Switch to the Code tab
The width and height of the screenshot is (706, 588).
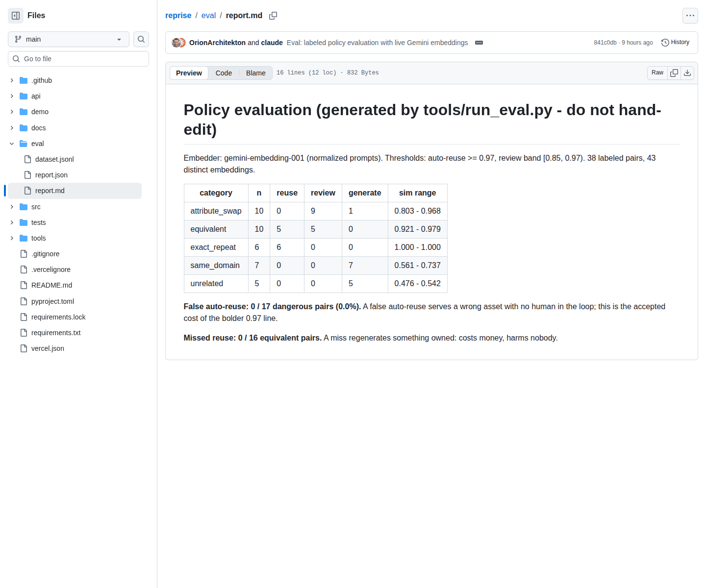point(224,73)
